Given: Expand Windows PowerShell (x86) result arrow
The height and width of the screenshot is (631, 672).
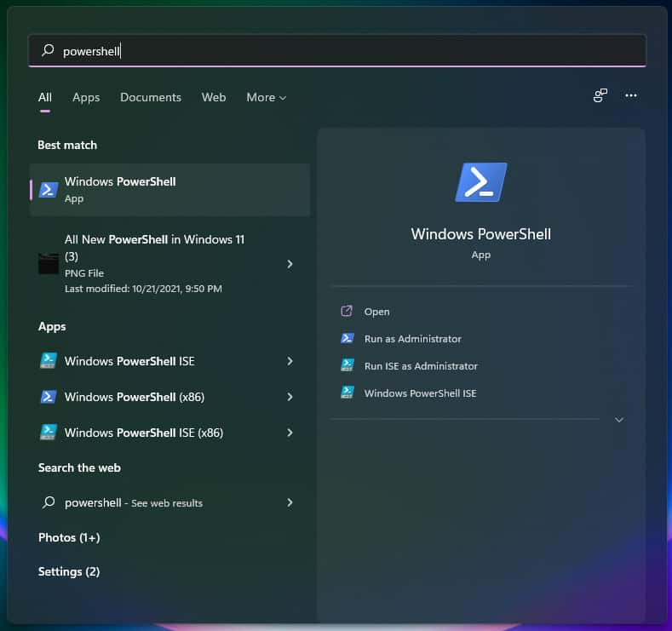Looking at the screenshot, I should click(290, 397).
